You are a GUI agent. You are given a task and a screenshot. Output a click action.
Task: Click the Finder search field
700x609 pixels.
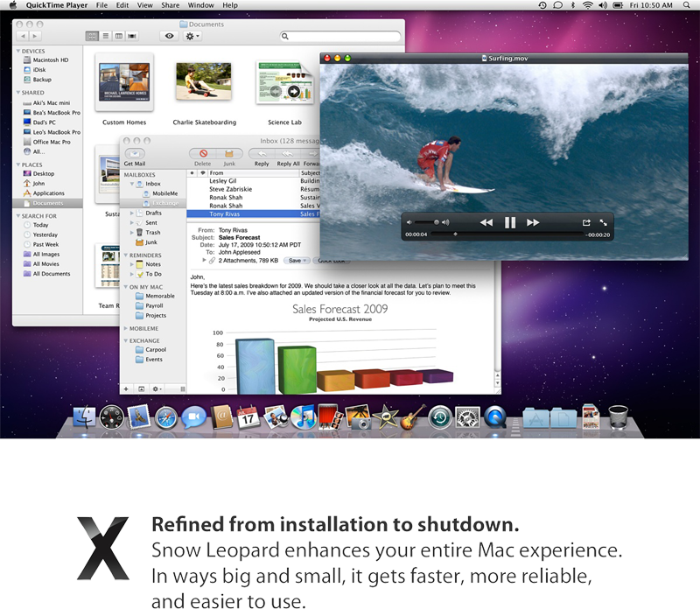click(340, 36)
